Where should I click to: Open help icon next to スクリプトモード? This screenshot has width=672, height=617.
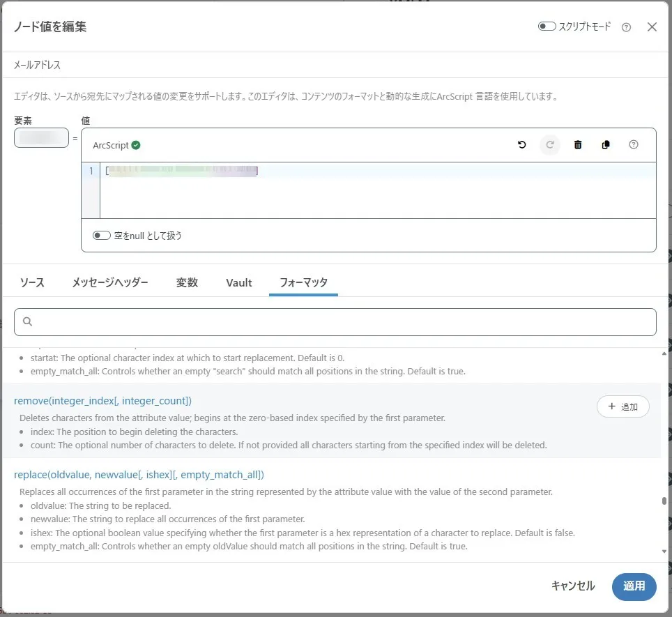(x=626, y=27)
